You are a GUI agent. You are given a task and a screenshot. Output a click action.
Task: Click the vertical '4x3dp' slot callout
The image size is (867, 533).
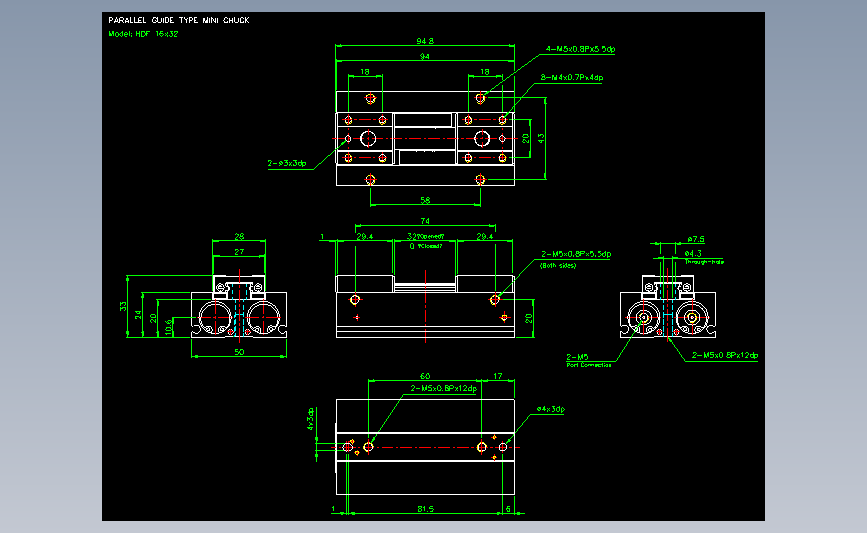click(310, 419)
